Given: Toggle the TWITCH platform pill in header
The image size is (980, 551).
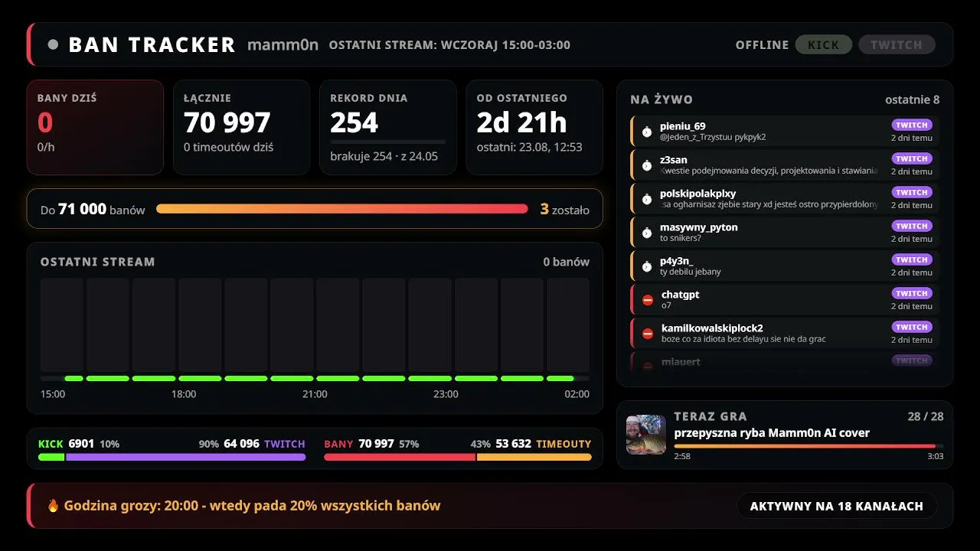Looking at the screenshot, I should 897,45.
